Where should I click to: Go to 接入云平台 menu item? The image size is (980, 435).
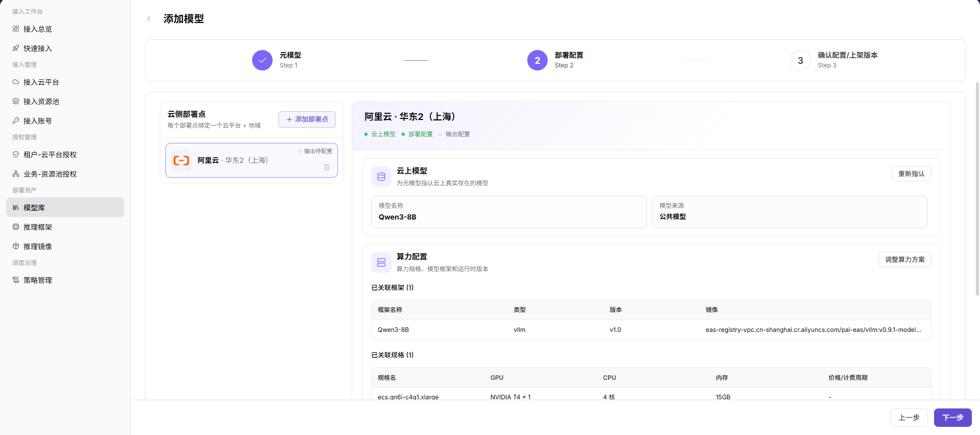click(x=65, y=82)
